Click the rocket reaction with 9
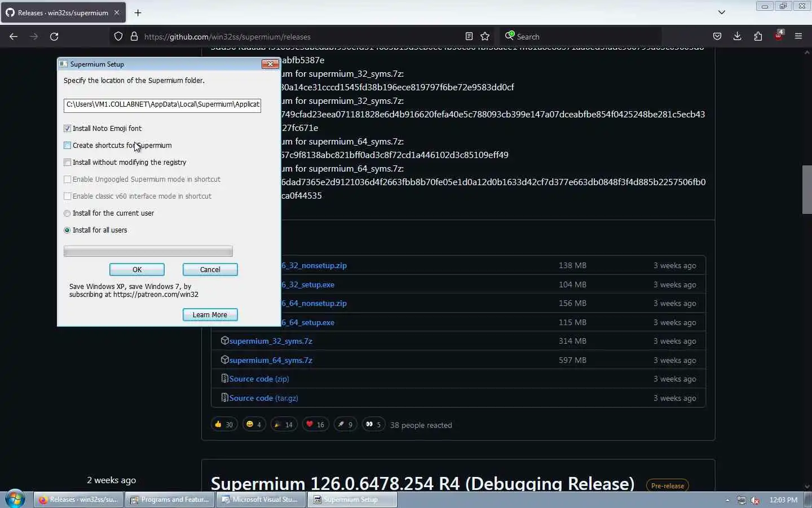This screenshot has width=812, height=508. click(x=346, y=424)
